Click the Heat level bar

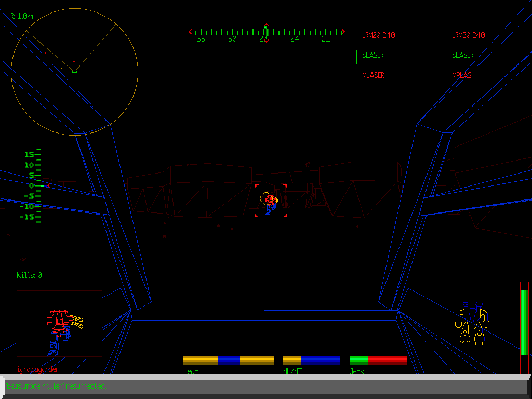click(x=229, y=360)
